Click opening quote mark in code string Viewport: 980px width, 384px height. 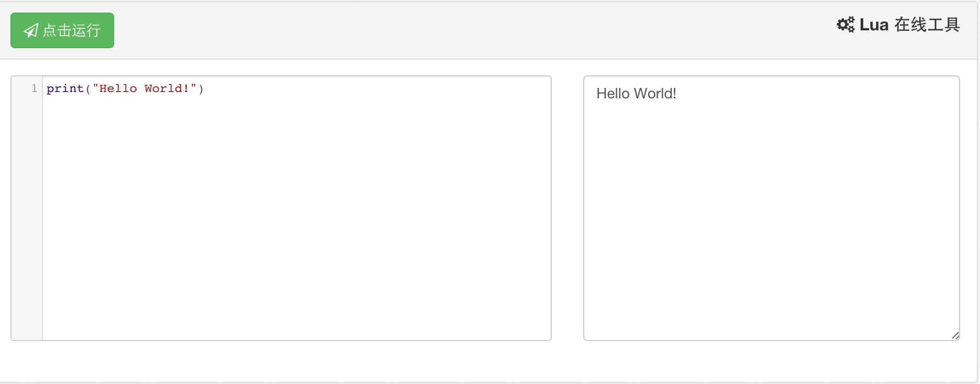pyautogui.click(x=95, y=88)
